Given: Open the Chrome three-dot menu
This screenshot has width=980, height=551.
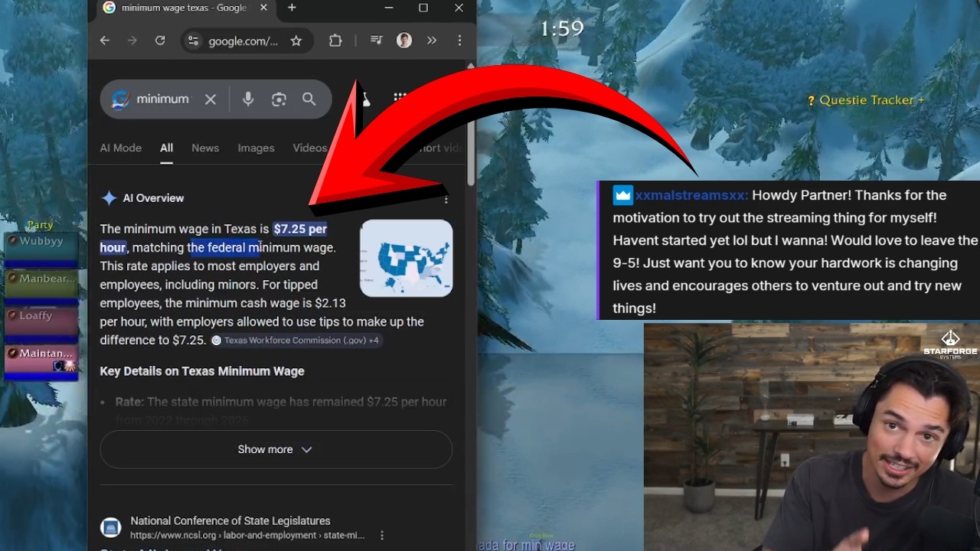Looking at the screenshot, I should click(x=459, y=41).
